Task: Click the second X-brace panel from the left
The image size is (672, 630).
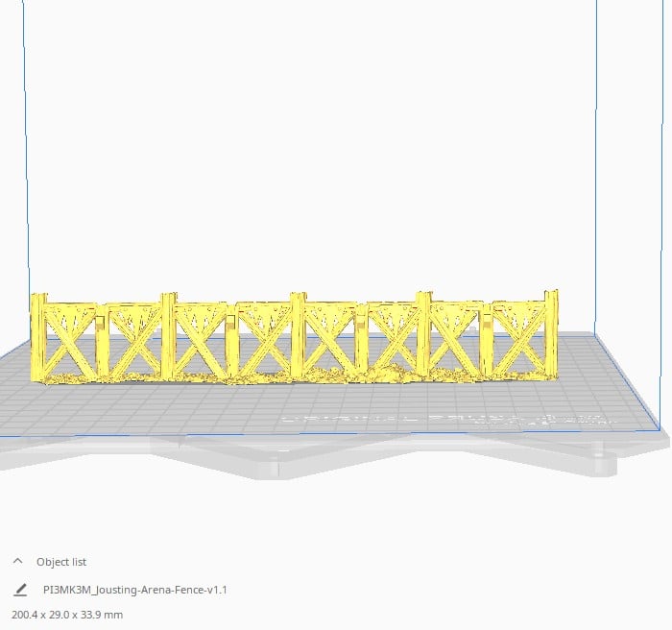Action: pos(134,343)
